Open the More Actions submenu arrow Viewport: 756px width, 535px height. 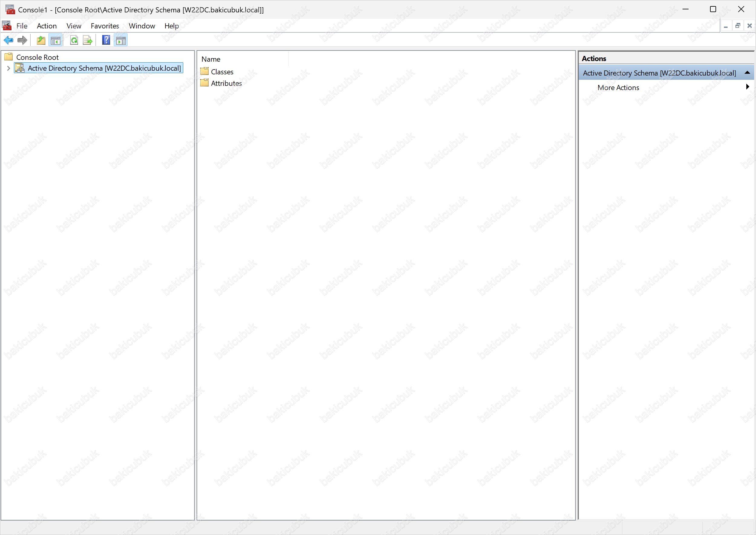[748, 87]
